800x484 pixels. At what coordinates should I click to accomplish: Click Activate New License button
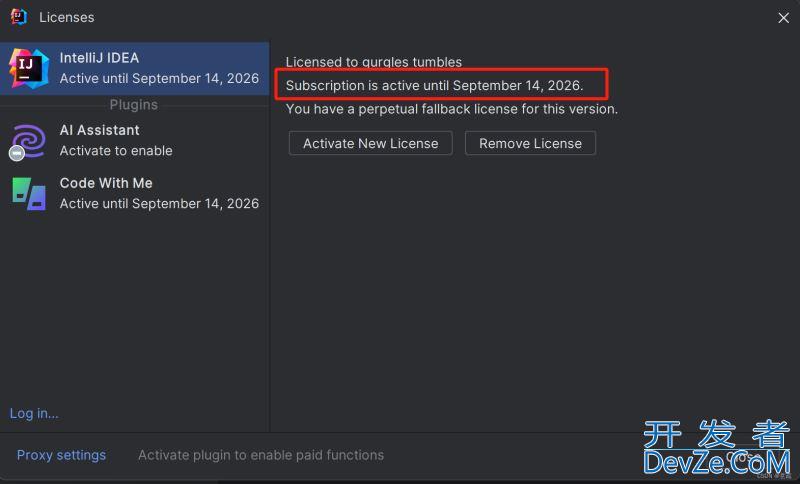(370, 143)
